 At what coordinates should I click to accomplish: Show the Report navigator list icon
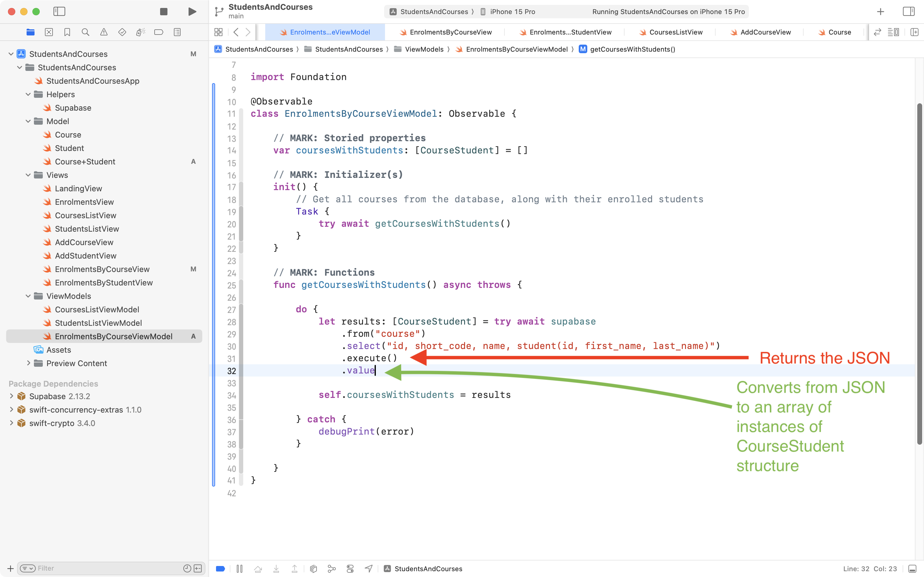(x=177, y=32)
